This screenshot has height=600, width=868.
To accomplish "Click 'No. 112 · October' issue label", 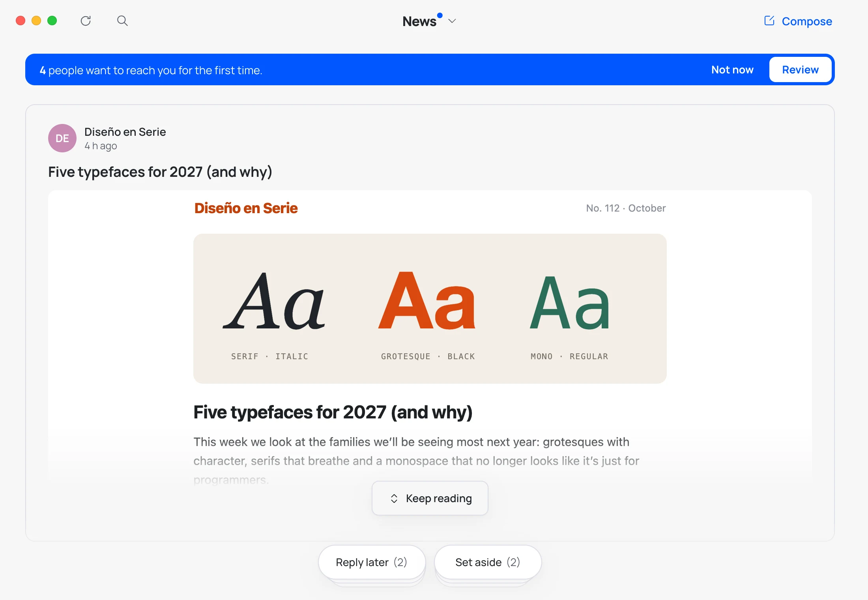I will pos(626,208).
